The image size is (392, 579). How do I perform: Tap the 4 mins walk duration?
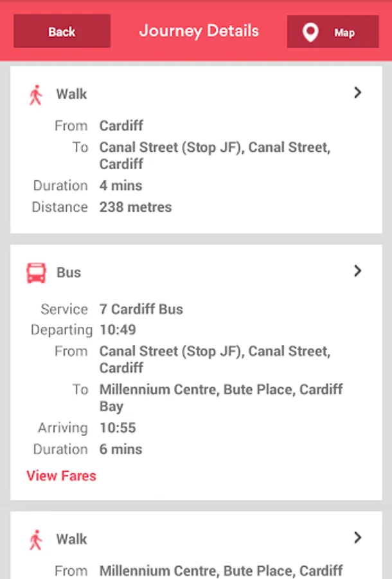(x=121, y=185)
